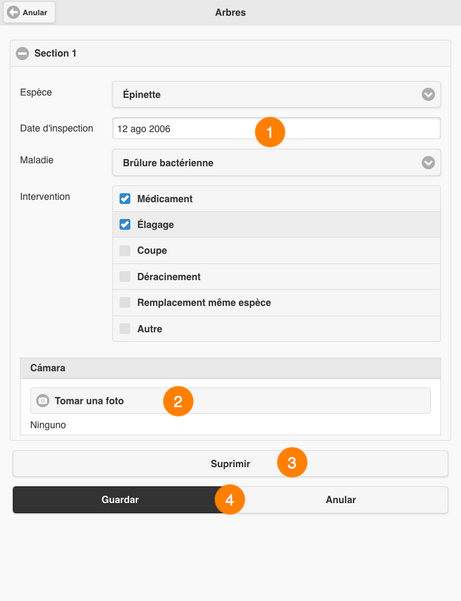Uncheck the Médicament checkbox
Viewport: 461px width, 601px height.
tap(125, 199)
